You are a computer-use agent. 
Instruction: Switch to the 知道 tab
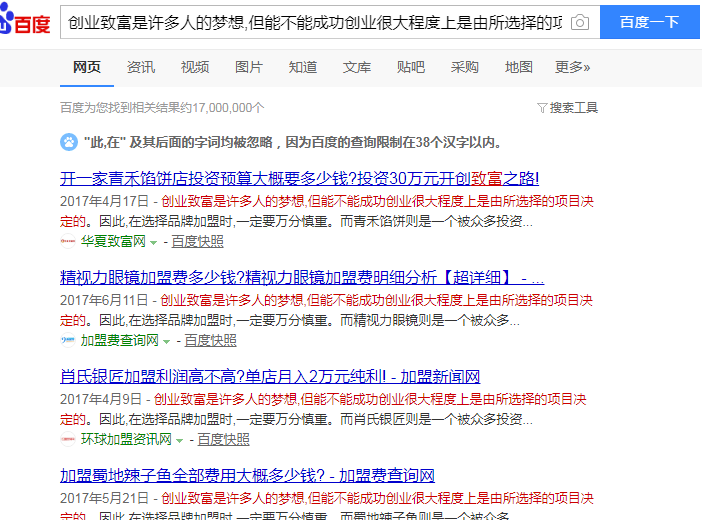pos(303,67)
